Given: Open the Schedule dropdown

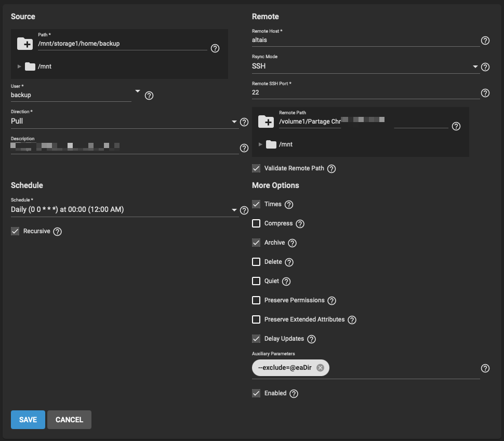Looking at the screenshot, I should 125,209.
